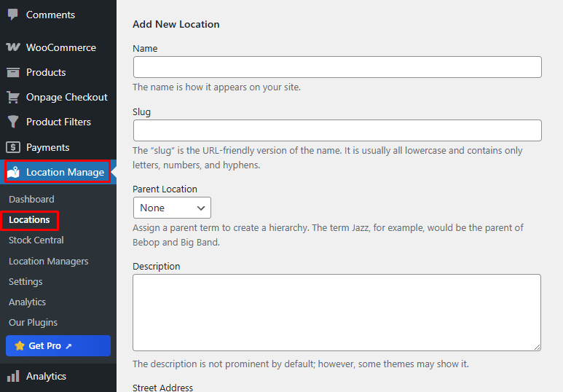Click the Payments dollar icon
This screenshot has width=563, height=392.
(13, 147)
